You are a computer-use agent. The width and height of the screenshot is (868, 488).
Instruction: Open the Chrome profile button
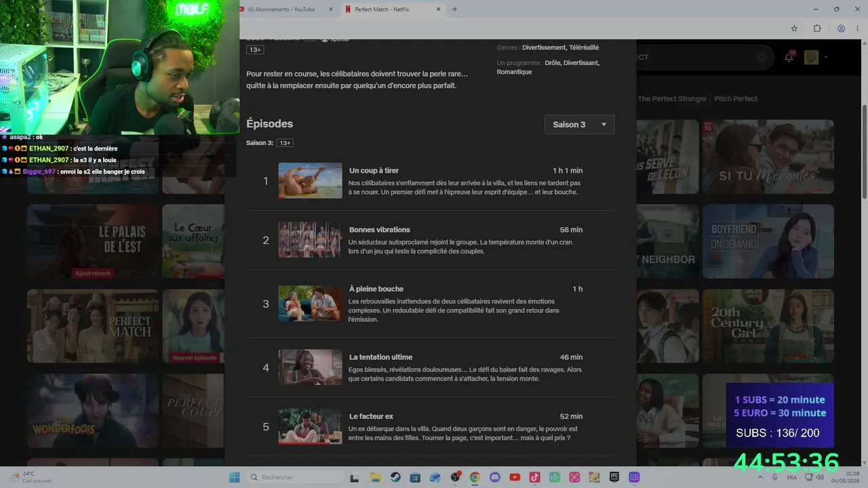pyautogui.click(x=841, y=28)
